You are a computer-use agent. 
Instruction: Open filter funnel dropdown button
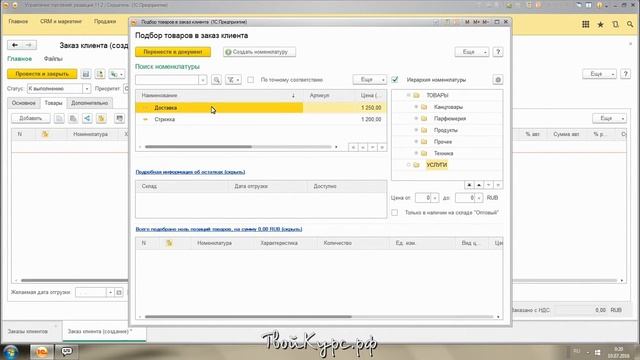point(233,80)
